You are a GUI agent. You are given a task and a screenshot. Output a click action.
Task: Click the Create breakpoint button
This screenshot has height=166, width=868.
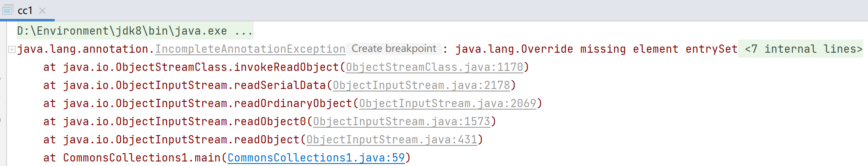393,49
